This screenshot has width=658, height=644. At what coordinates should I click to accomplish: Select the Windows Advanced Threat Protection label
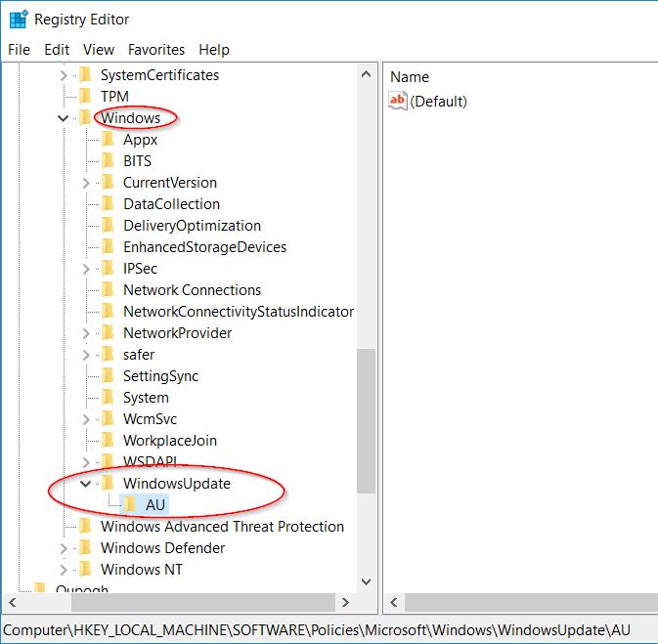(222, 527)
